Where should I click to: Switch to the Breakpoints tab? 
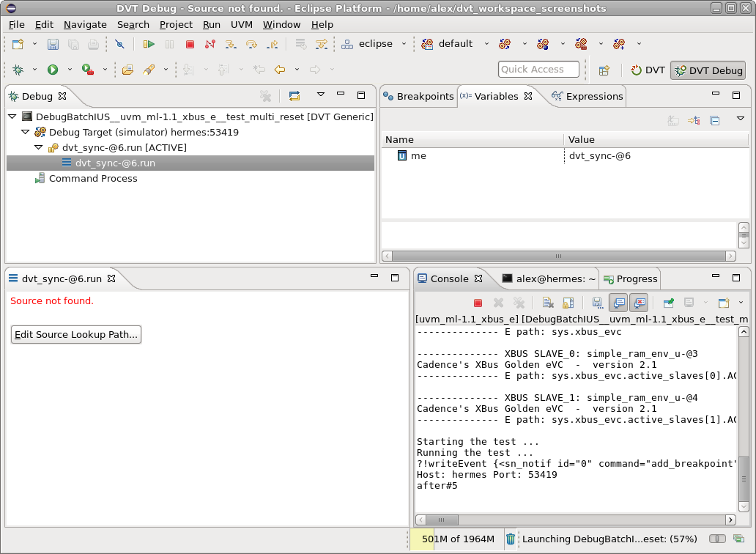coord(423,96)
